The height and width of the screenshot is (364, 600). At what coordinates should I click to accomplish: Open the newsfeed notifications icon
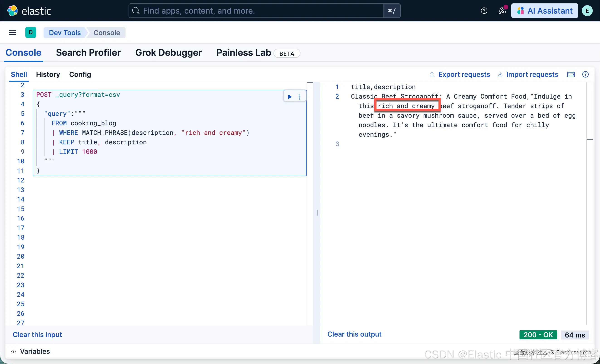[x=502, y=11]
